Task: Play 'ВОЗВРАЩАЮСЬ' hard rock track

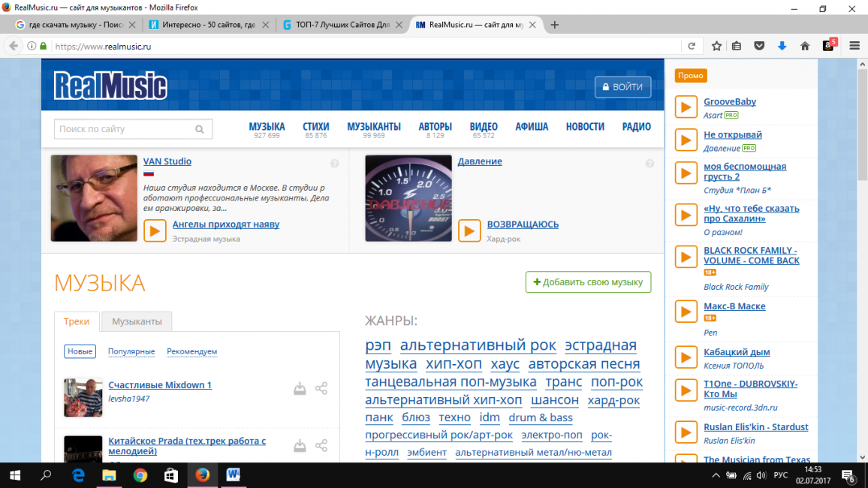Action: pyautogui.click(x=469, y=230)
